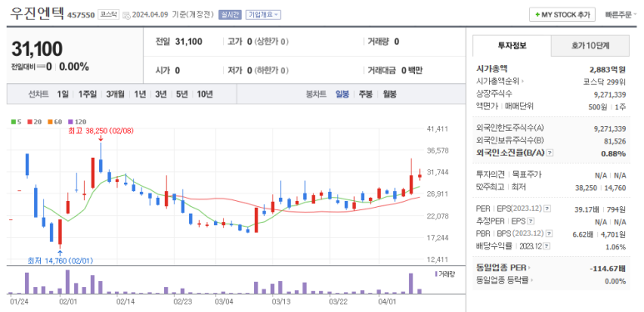Image resolution: width=644 pixels, height=312 pixels.
Task: Click the 외국인보유주식수(B) value 81,526
Action: (614, 141)
